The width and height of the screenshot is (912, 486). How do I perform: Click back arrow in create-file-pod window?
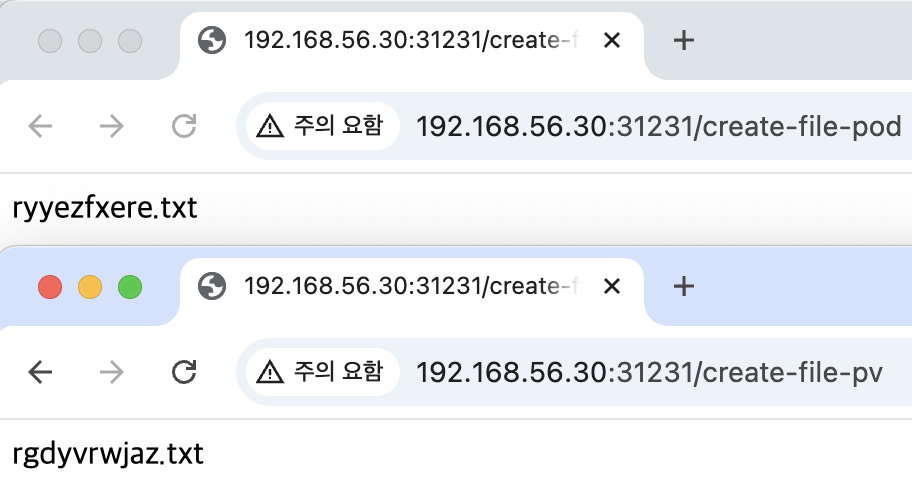[x=40, y=126]
